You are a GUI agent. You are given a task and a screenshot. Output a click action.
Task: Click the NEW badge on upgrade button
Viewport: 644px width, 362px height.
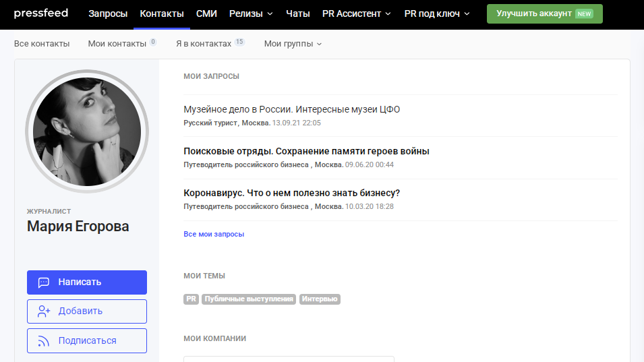point(584,13)
